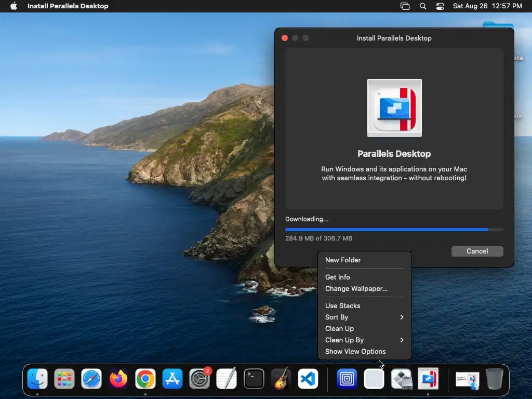Screen dimensions: 532x399
Task: Click the Parallels installer icon in Dock
Action: pyautogui.click(x=428, y=379)
